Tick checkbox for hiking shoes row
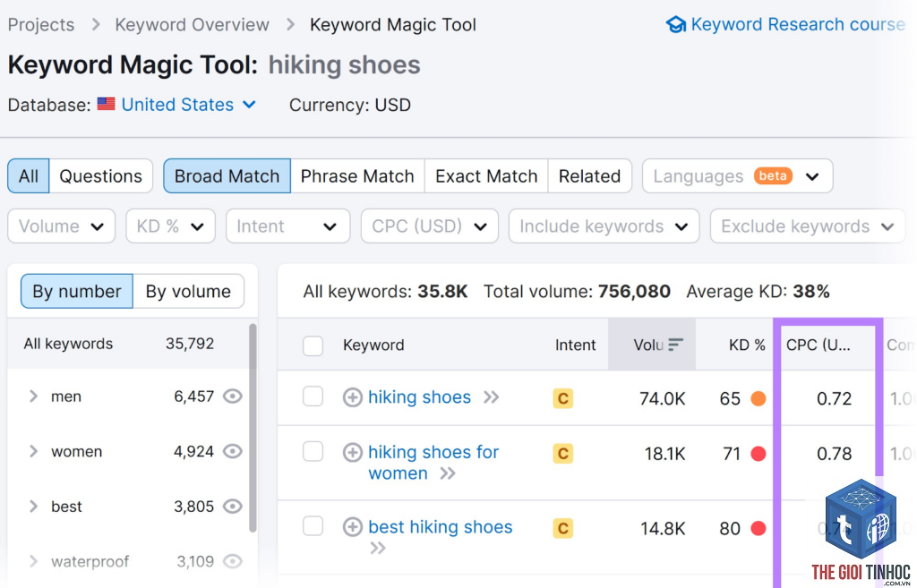Screen dimensions: 917x588 [313, 396]
